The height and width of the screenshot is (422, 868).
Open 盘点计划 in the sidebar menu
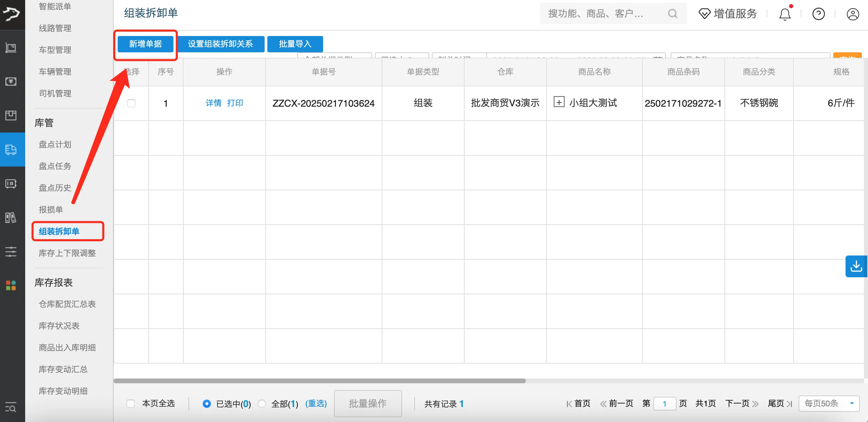tap(55, 144)
